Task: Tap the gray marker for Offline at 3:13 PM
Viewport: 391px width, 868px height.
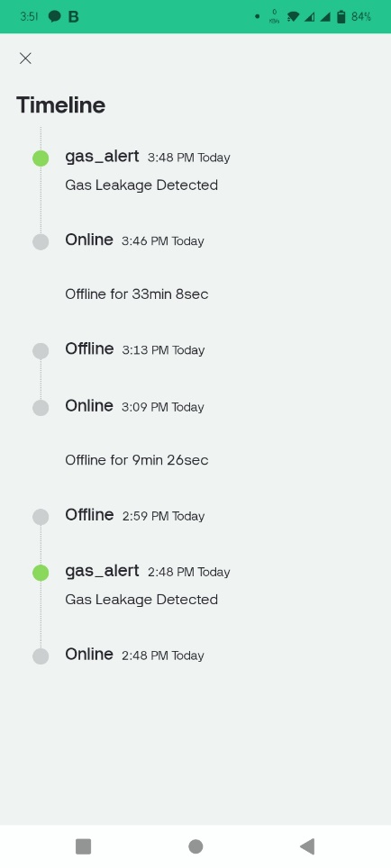Action: [41, 351]
